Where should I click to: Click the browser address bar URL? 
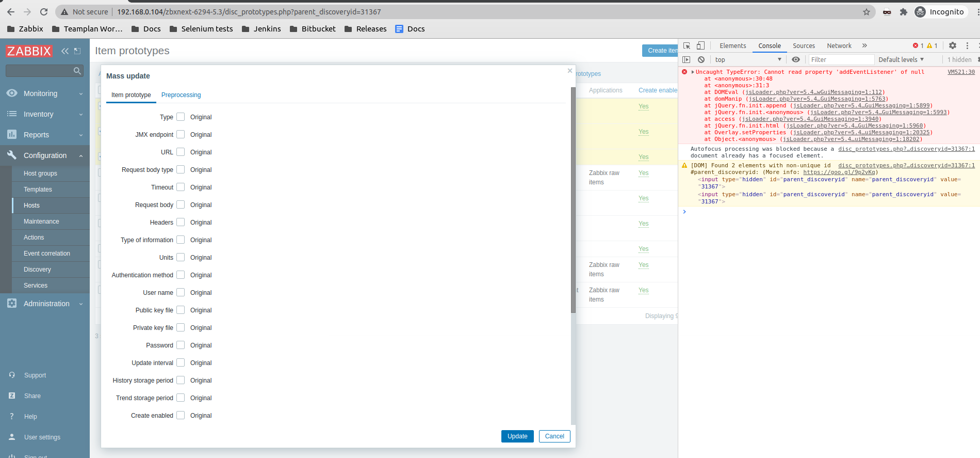coord(249,12)
